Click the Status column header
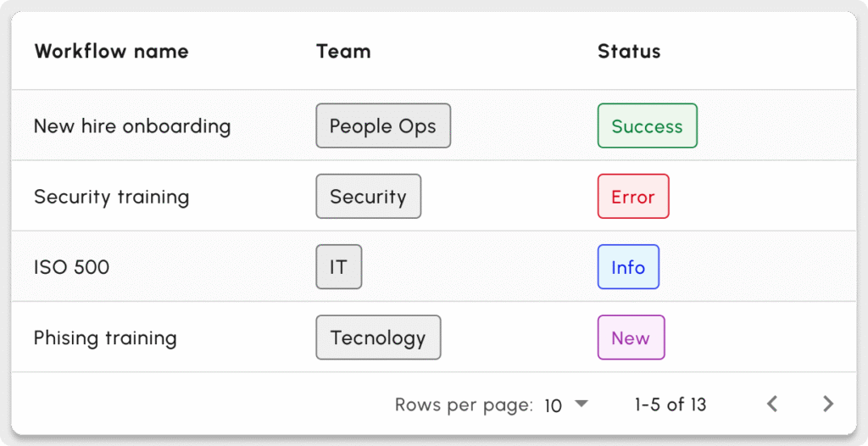 tap(629, 51)
